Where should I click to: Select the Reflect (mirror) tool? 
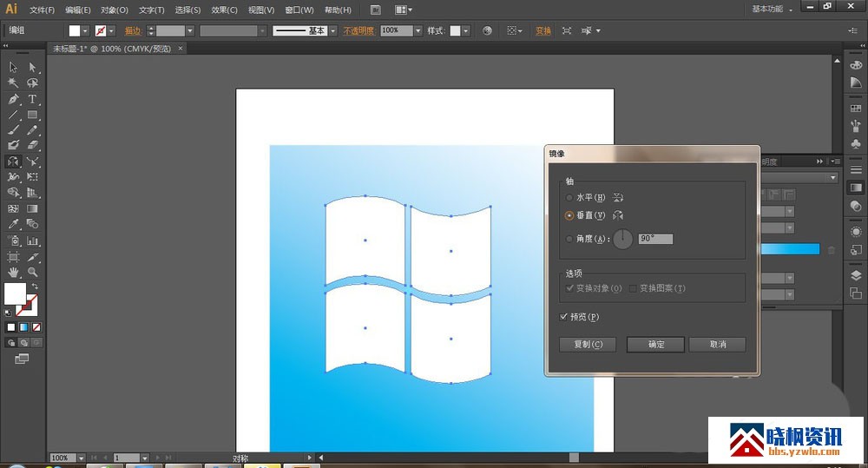tap(13, 161)
